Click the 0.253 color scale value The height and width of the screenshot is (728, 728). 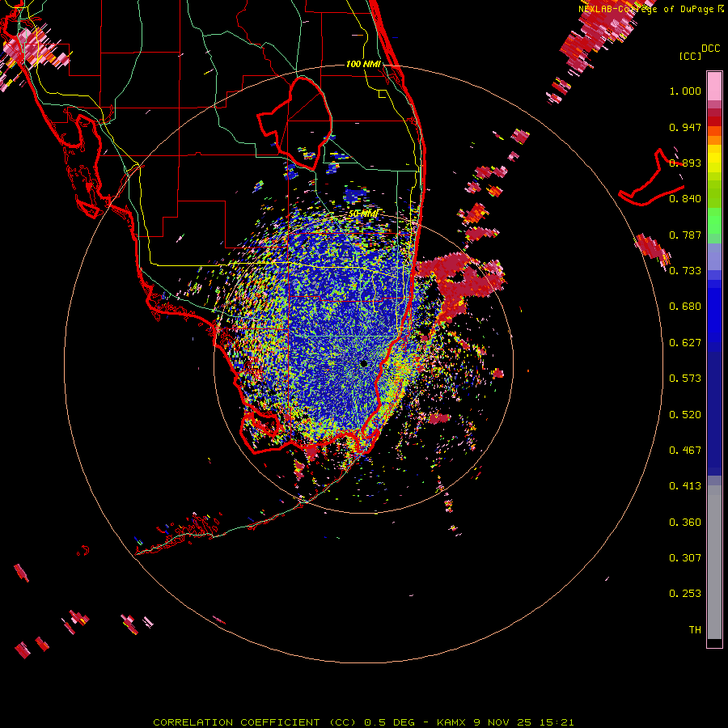pos(685,594)
